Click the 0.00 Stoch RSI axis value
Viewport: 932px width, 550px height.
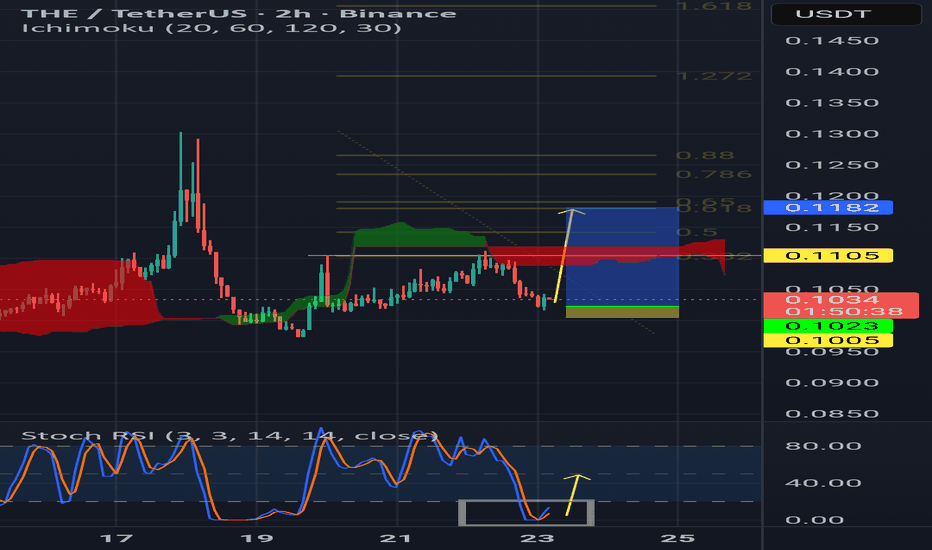click(814, 520)
